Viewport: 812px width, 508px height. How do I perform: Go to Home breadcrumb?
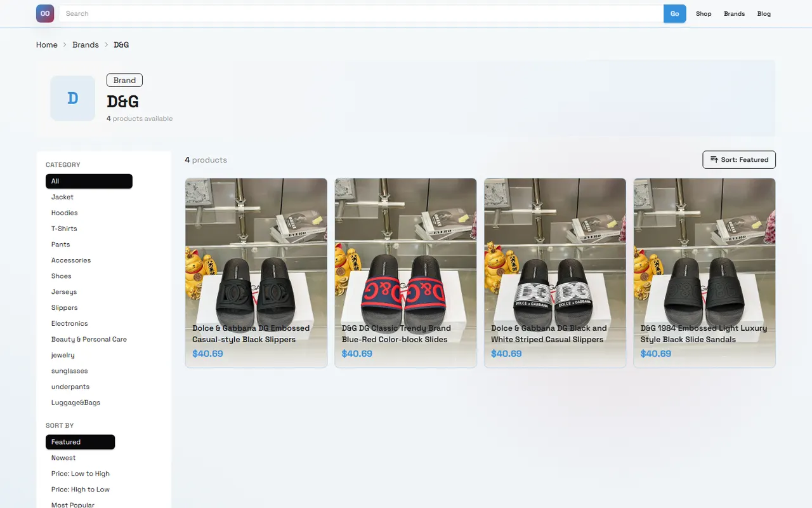(x=47, y=44)
